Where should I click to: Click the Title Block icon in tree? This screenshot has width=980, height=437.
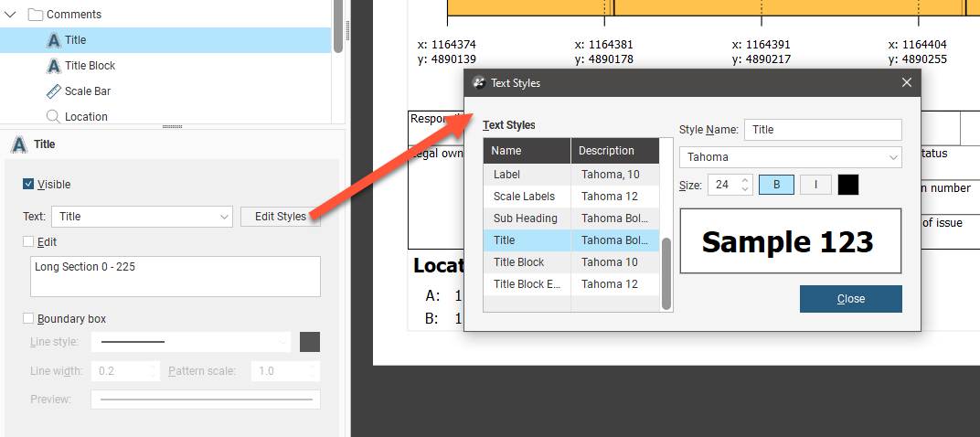click(x=53, y=66)
